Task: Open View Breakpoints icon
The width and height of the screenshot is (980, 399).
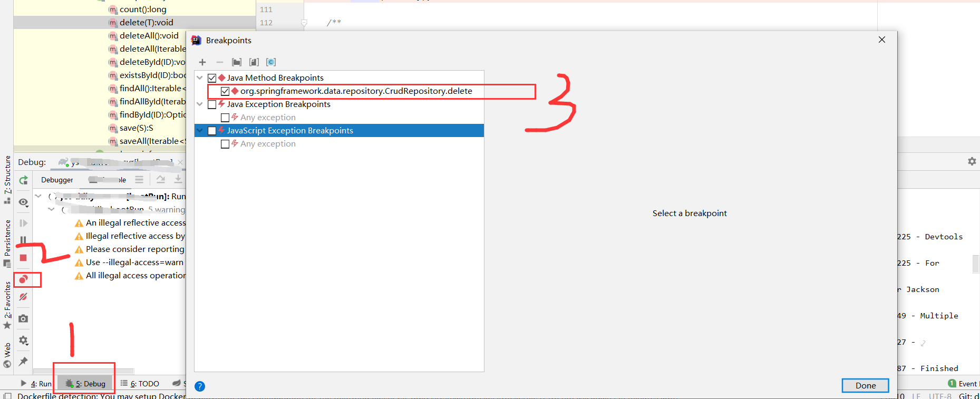Action: pyautogui.click(x=23, y=279)
